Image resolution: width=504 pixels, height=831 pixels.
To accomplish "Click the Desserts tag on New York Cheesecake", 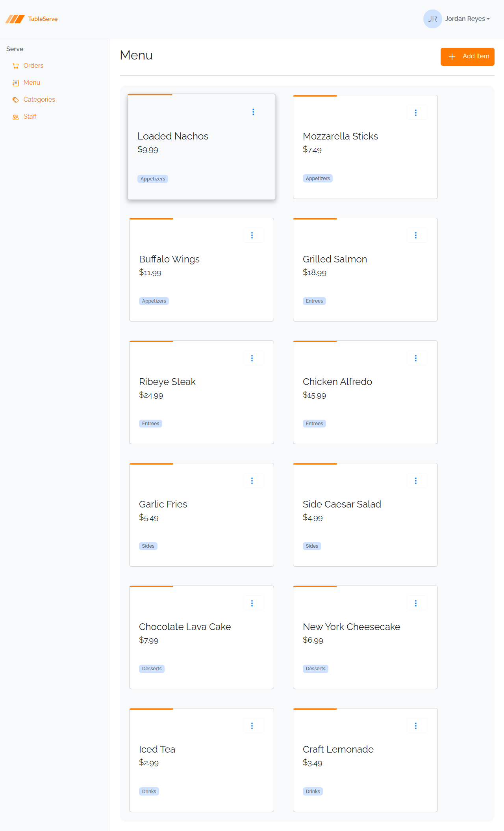I will click(x=315, y=669).
